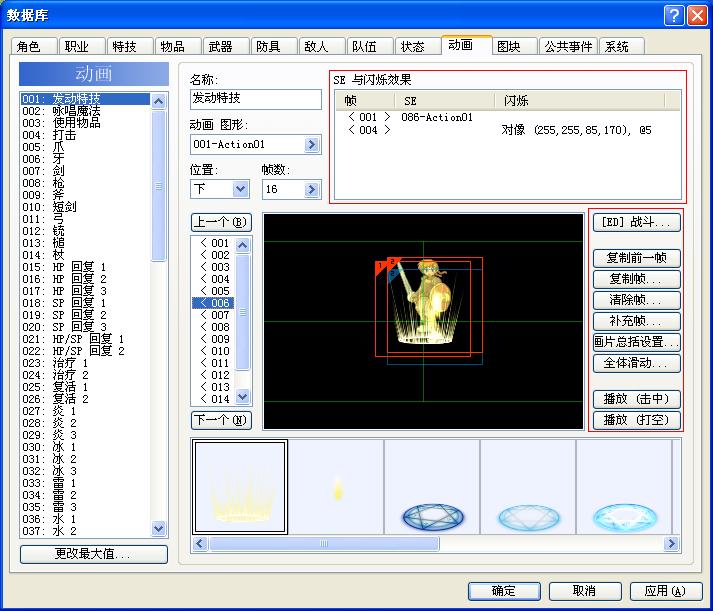This screenshot has height=611, width=713.
Task: Go to previous frame with 上一个 (B)
Action: [x=221, y=223]
